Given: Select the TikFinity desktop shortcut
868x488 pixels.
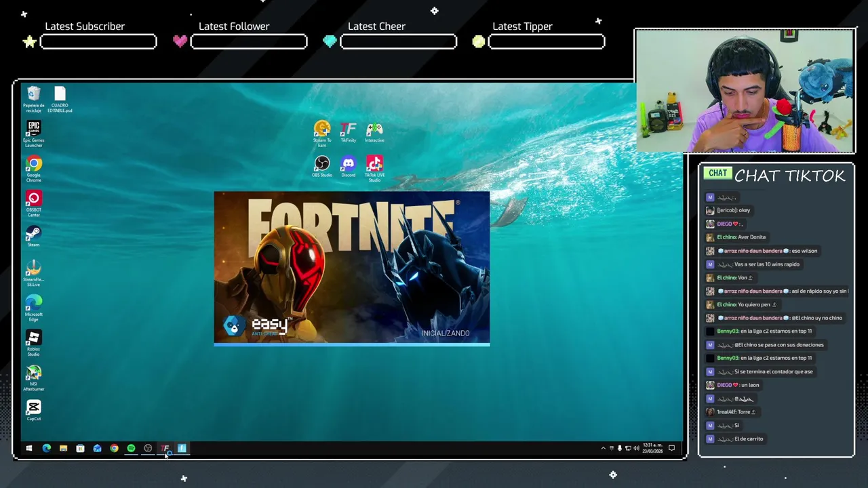Looking at the screenshot, I should 348,131.
